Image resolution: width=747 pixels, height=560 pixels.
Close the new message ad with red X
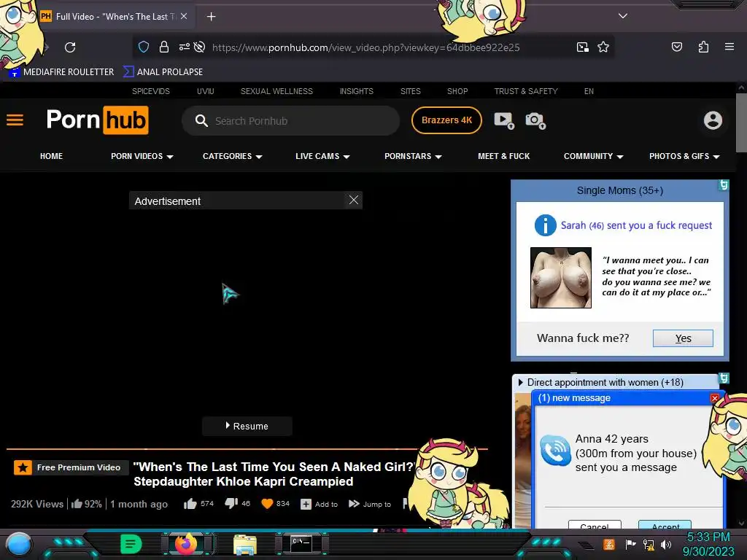(715, 398)
